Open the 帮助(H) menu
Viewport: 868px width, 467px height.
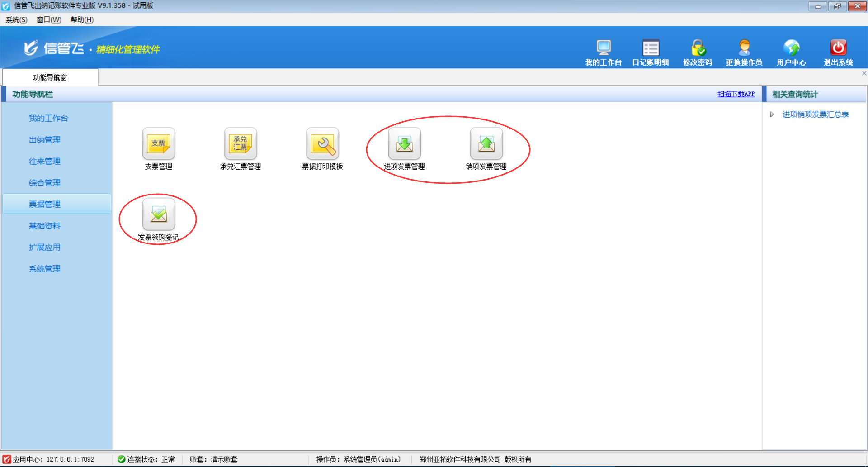82,19
